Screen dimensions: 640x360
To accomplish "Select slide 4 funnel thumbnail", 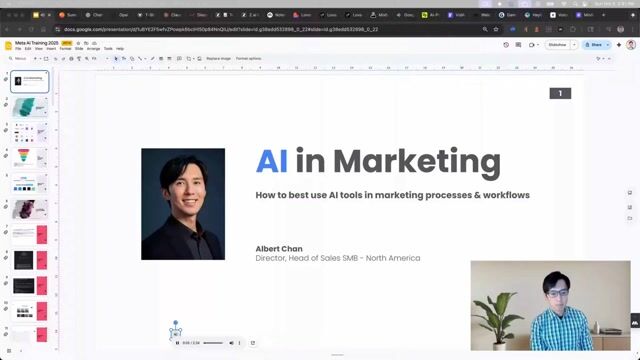I will (30, 158).
